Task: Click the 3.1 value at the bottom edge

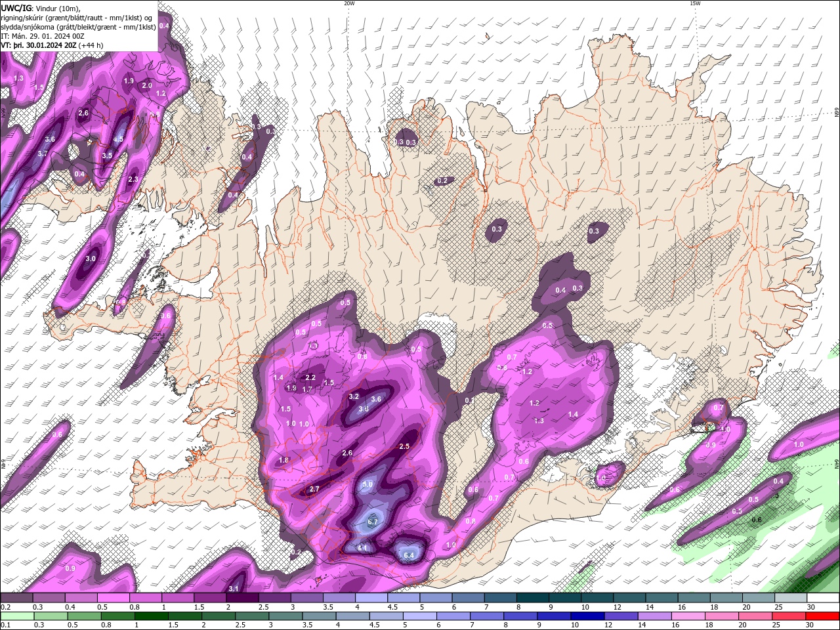Action: coord(233,589)
